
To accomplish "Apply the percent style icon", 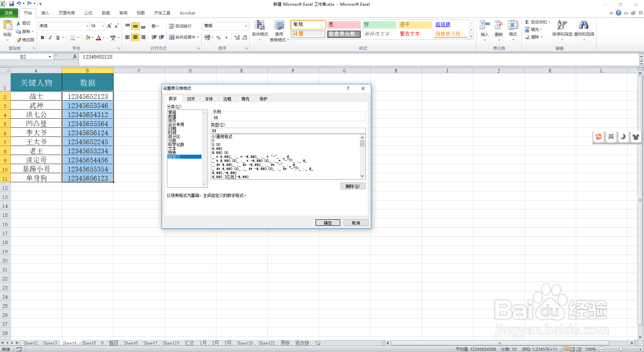I will click(219, 38).
